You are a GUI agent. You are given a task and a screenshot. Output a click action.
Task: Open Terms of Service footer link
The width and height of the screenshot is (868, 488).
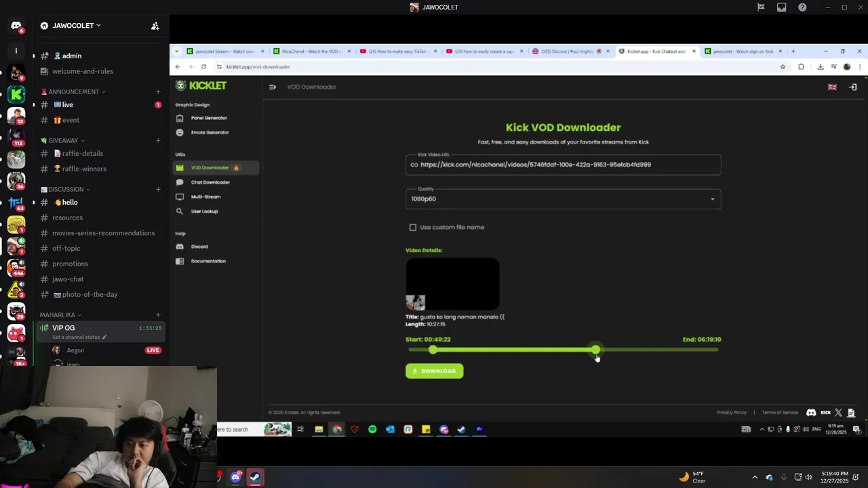point(780,412)
